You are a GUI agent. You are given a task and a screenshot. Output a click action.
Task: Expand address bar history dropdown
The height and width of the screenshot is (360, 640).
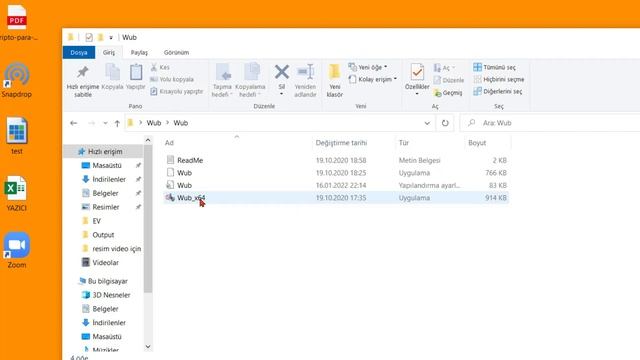click(427, 123)
